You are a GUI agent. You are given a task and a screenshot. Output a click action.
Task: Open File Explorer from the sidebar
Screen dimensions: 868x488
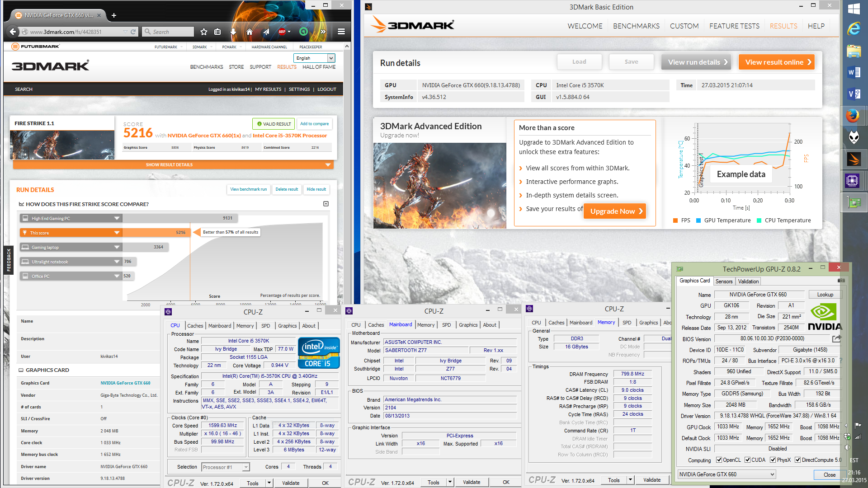(854, 51)
